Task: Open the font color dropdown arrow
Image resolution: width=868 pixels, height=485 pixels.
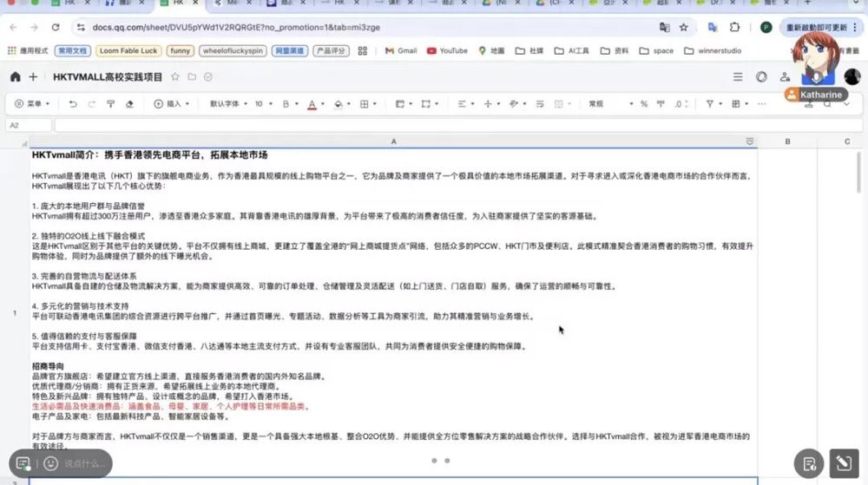Action: pyautogui.click(x=323, y=104)
